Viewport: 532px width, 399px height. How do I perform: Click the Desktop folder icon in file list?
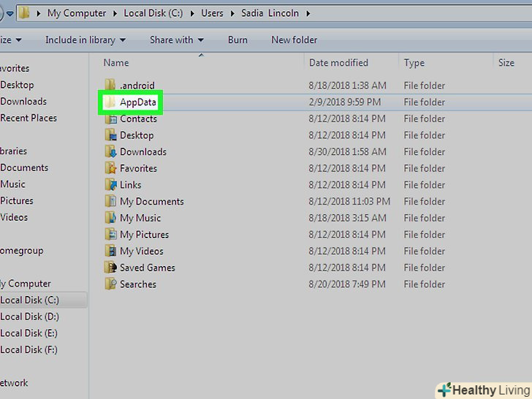click(110, 135)
